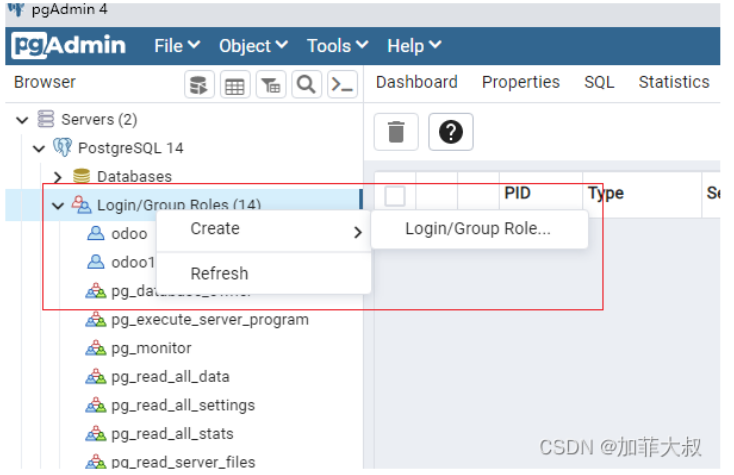Open the Tools menu
Image resolution: width=734 pixels, height=475 pixels.
[x=337, y=46]
